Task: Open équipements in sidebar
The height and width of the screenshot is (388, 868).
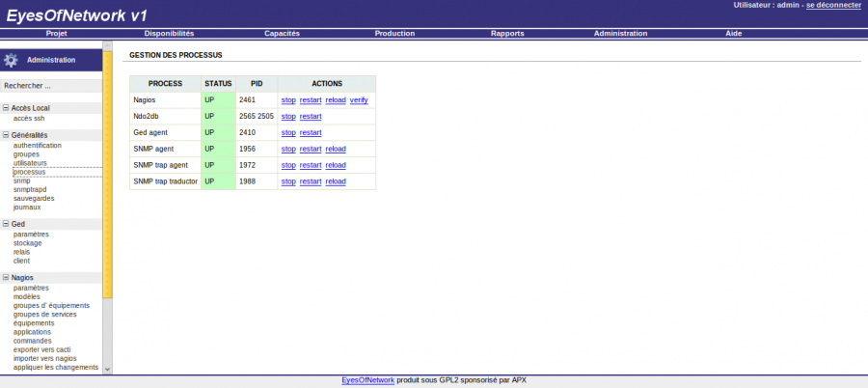Action: pyautogui.click(x=34, y=323)
